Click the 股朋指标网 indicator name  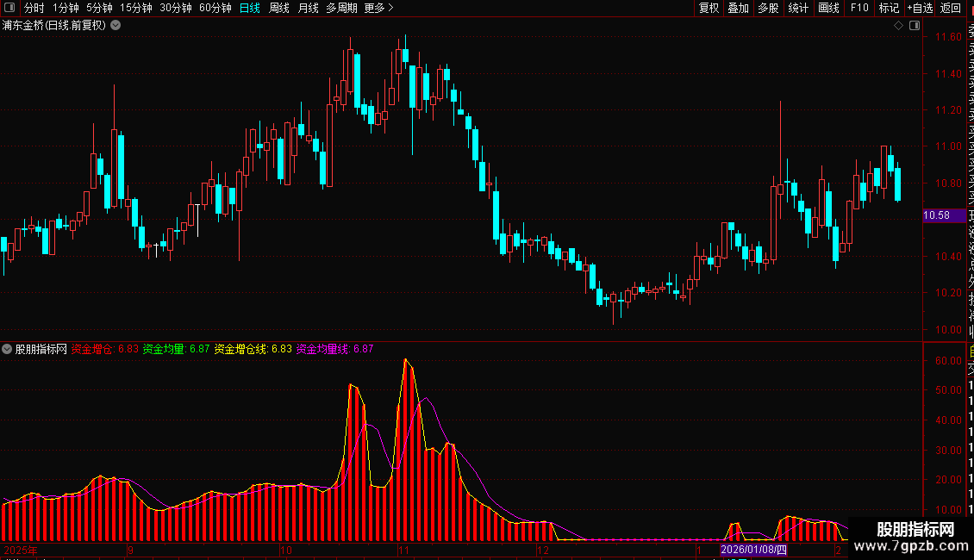point(41,349)
